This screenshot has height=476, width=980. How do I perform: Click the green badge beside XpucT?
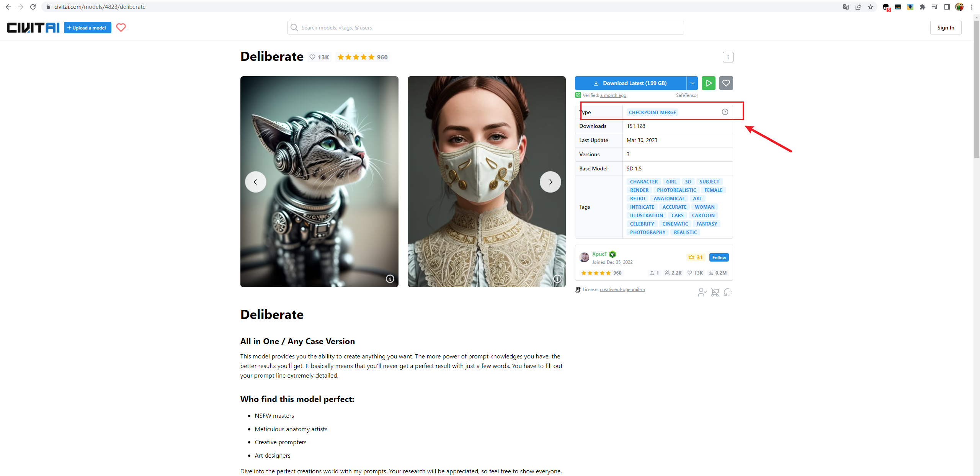612,254
